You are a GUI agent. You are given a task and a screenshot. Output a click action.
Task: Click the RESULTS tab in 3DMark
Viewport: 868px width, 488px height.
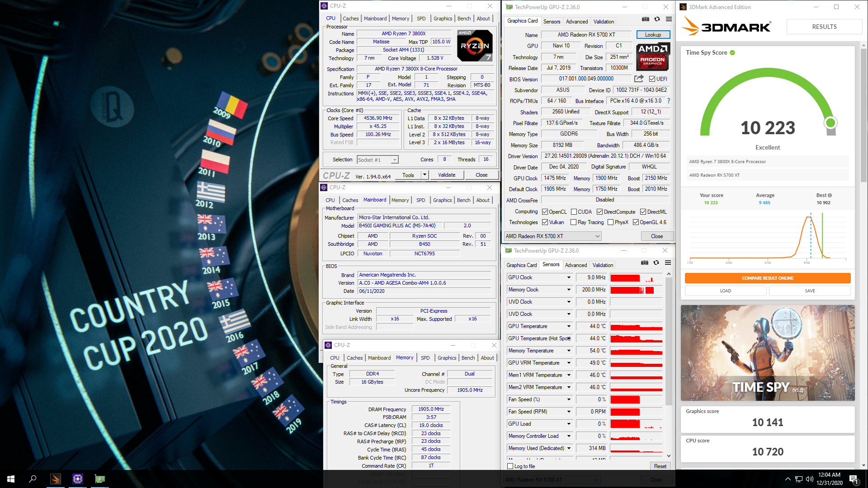824,27
